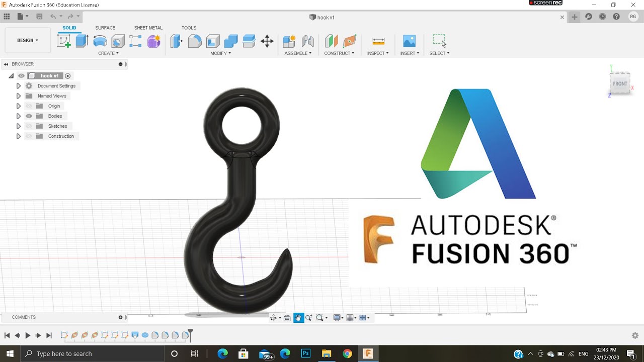Viewport: 644px width, 362px height.
Task: Toggle visibility of Sketches folder
Action: coord(29,126)
